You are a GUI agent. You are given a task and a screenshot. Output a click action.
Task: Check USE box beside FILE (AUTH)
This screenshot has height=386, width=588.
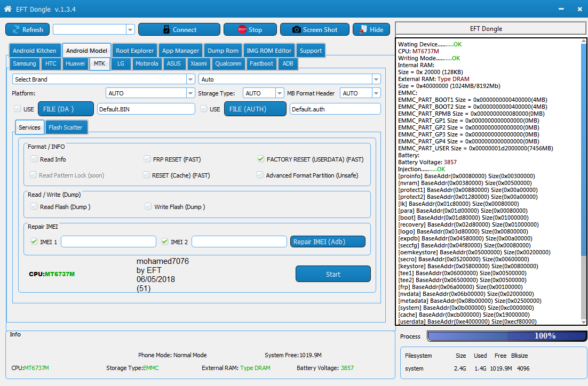click(204, 109)
